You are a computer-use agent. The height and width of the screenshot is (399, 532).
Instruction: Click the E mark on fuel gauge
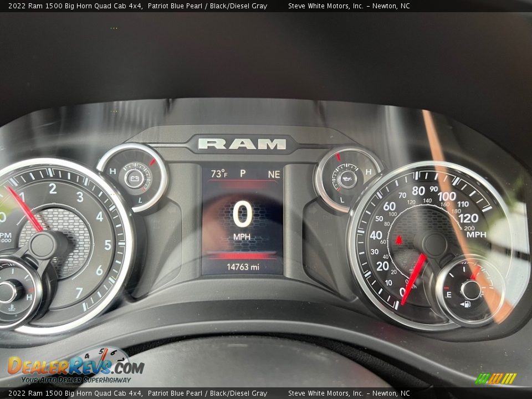coord(449,294)
